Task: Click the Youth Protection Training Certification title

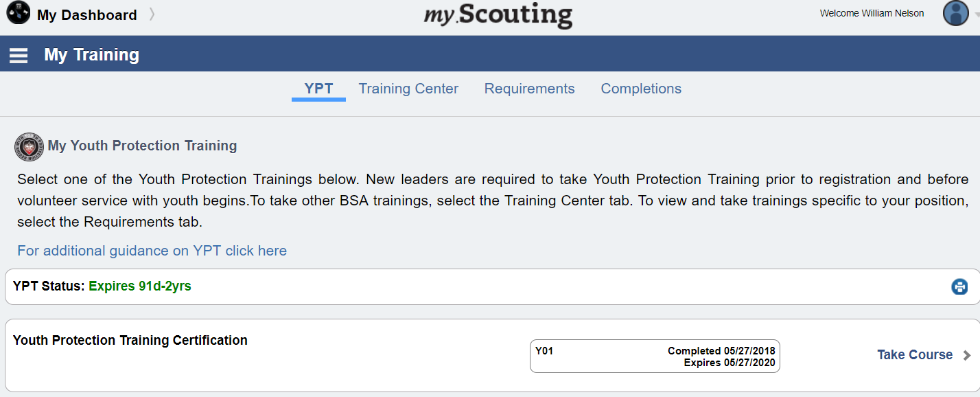Action: [x=130, y=340]
